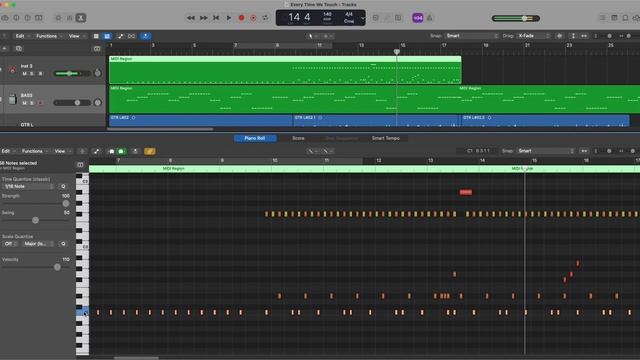Show Smart Controls button

coord(58,18)
